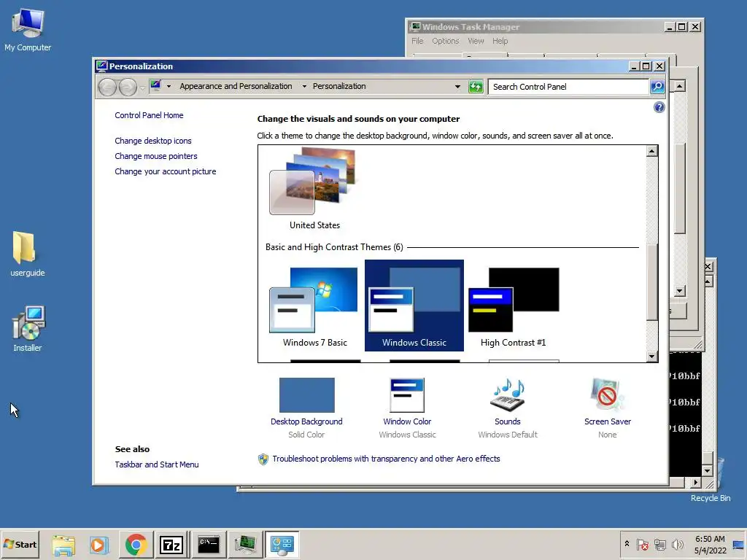747x560 pixels.
Task: Open 7-Zip from taskbar
Action: (171, 544)
